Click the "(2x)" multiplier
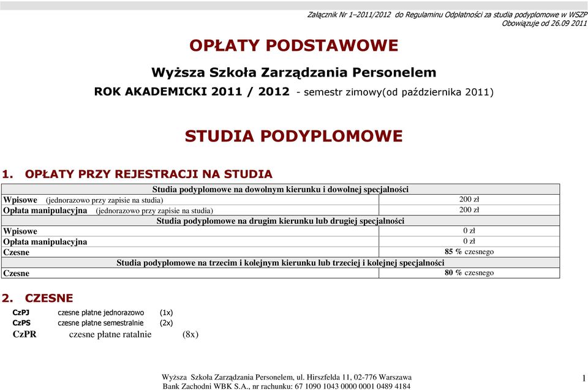Screen dimensions: 588x390 point(167,323)
